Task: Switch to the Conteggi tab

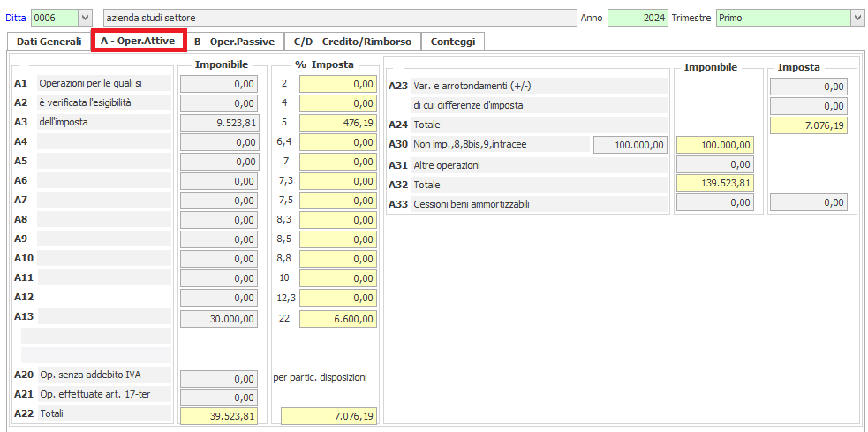Action: point(453,41)
